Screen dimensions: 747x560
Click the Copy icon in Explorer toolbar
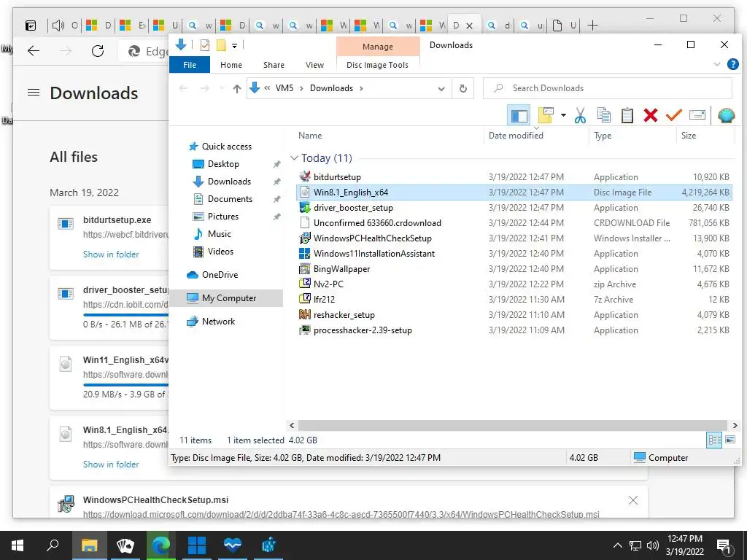coord(603,116)
